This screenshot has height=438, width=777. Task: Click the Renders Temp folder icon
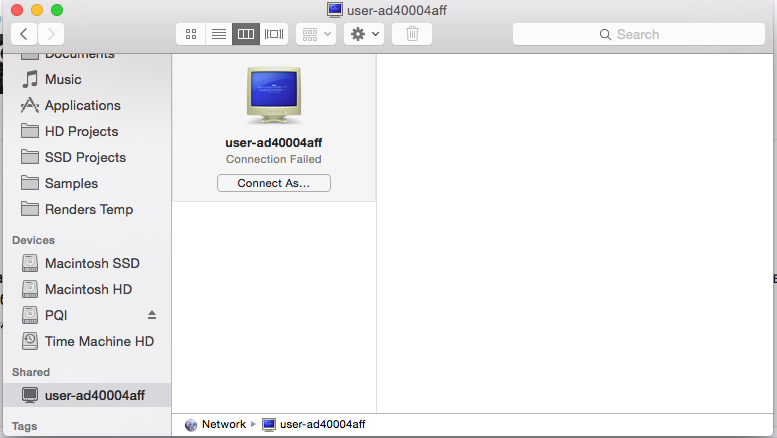tap(30, 209)
